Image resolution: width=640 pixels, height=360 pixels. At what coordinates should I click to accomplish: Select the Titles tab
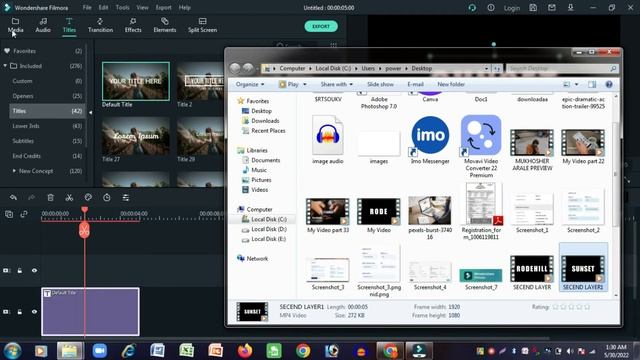point(69,25)
